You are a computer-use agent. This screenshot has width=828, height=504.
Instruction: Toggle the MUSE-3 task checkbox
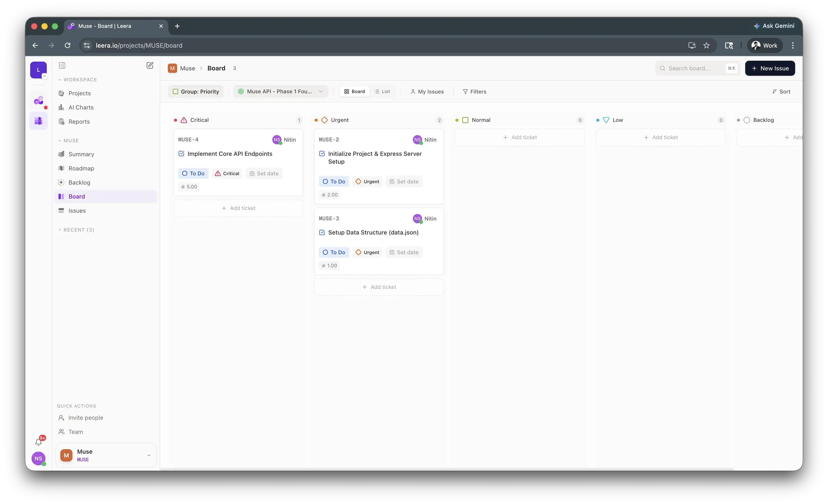[322, 232]
